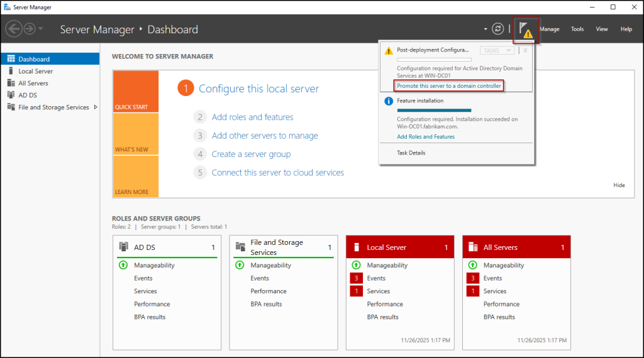
Task: Click Add other servers to manage
Action: 265,136
